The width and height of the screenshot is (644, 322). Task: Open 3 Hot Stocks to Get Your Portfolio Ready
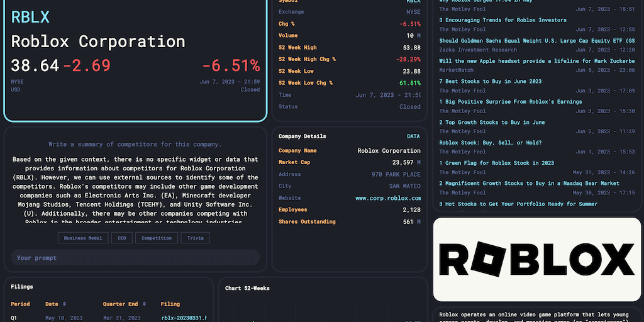click(x=518, y=204)
